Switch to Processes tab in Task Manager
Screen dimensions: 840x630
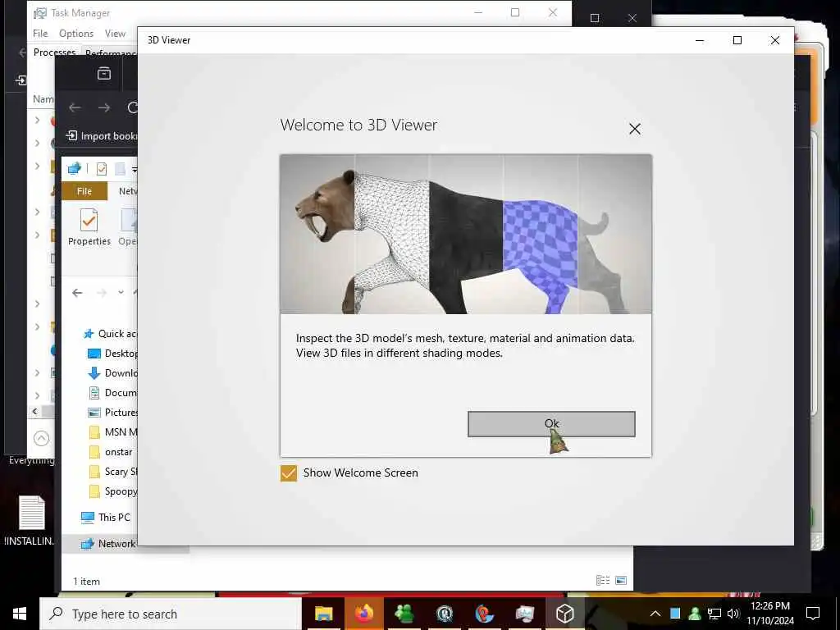click(54, 52)
